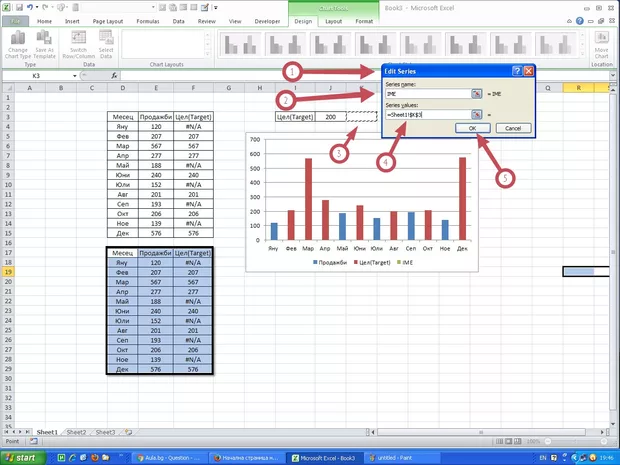Open the File tab
Viewport: 620px width, 465px height.
coord(15,21)
